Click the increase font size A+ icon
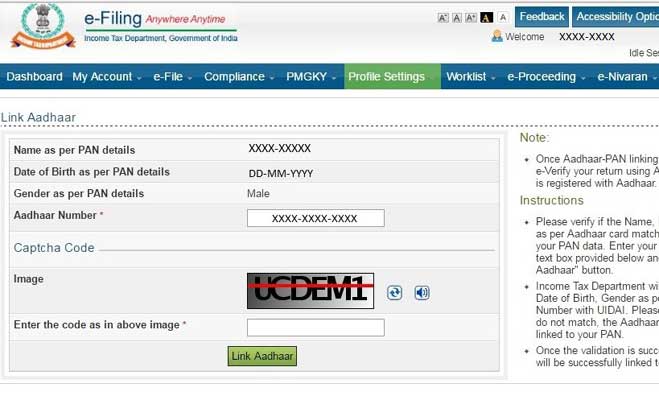The width and height of the screenshot is (659, 400). 471,18
